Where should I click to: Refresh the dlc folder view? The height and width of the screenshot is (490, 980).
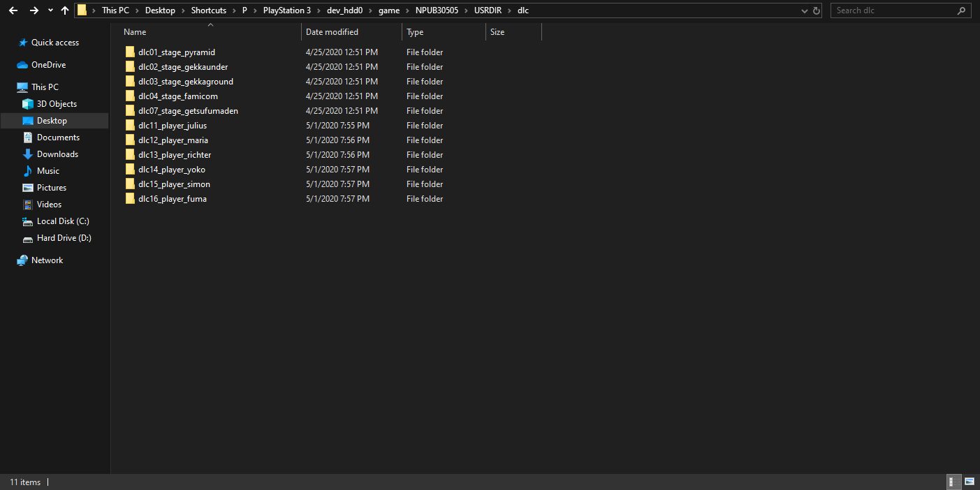point(817,10)
